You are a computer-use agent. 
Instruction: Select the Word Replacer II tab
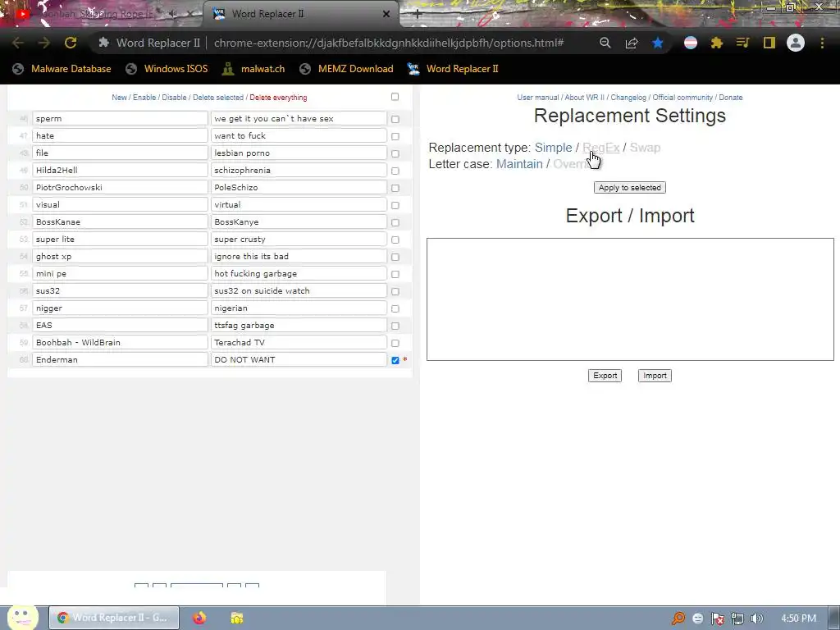(300, 14)
